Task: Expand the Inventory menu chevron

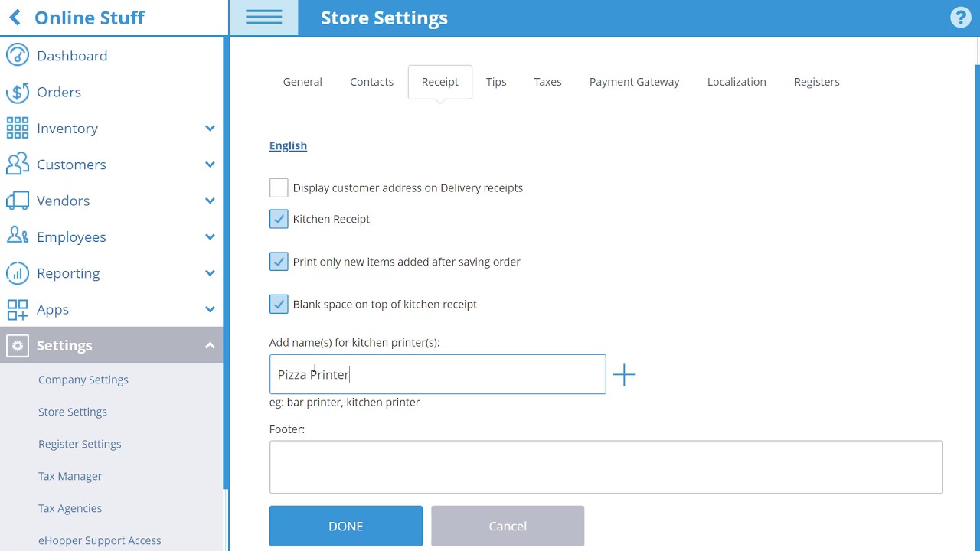Action: (x=210, y=128)
